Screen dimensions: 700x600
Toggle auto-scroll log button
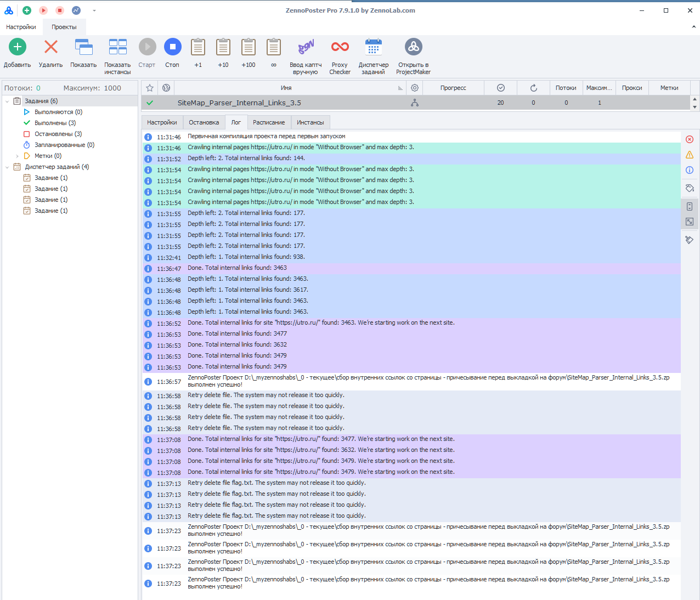[x=690, y=207]
